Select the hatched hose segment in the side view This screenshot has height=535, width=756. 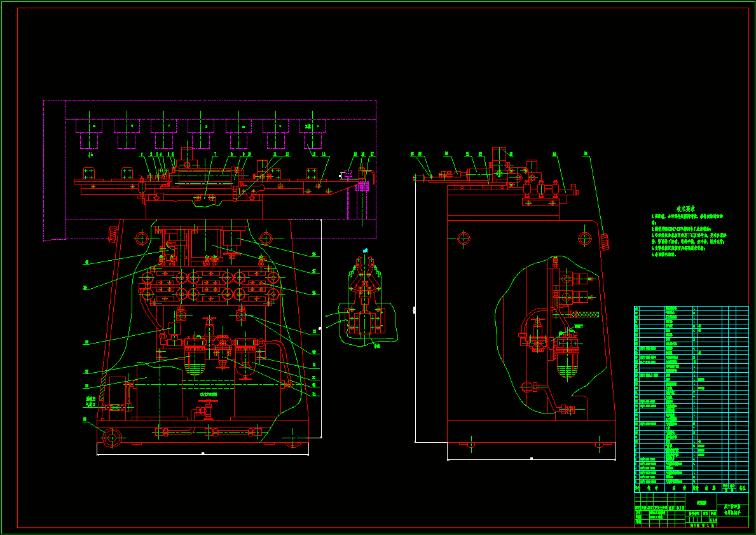click(585, 314)
